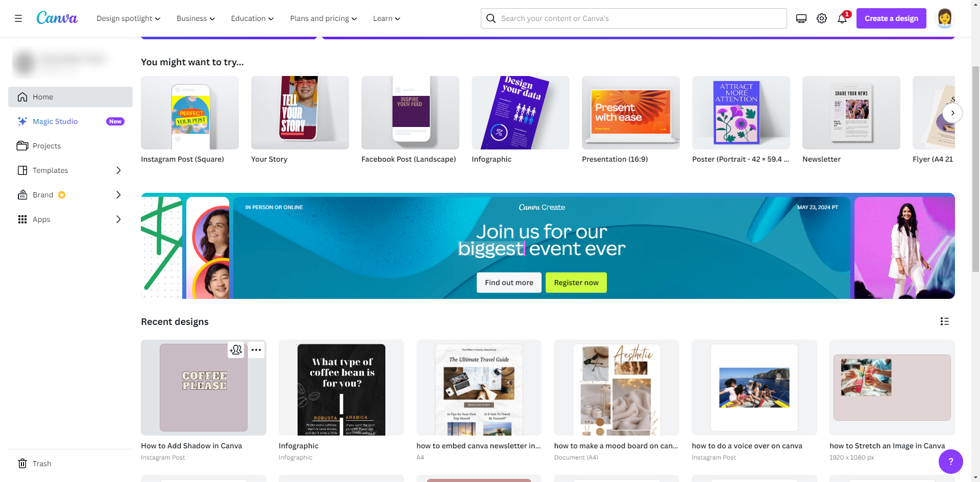Expand the Design spotlight dropdown
This screenshot has height=482, width=980.
(129, 18)
